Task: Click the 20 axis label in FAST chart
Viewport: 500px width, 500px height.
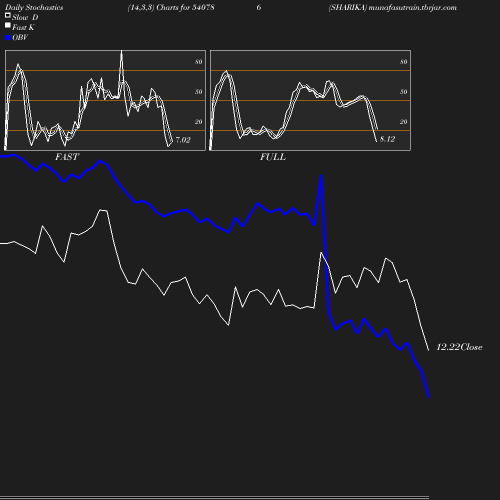Action: click(199, 122)
